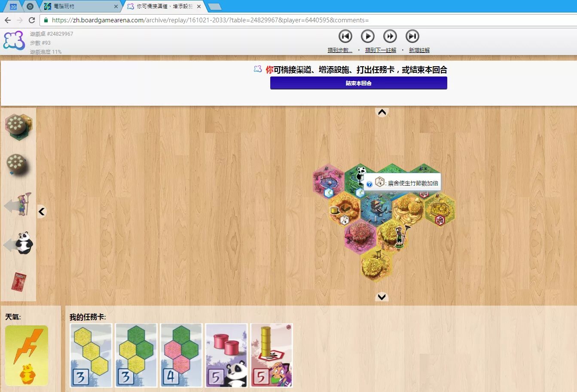This screenshot has height=392, width=577.
Task: Play the panda pink bamboo objective card
Action: tap(226, 355)
